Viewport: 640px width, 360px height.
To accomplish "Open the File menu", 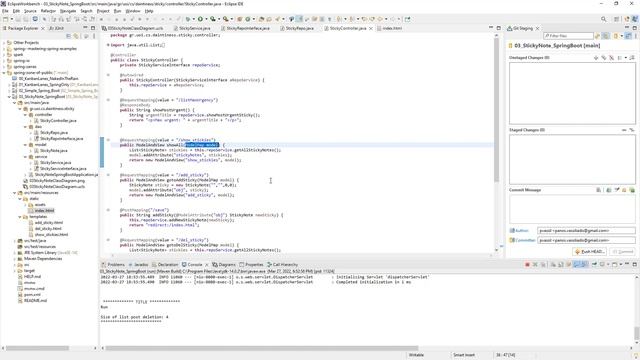I will pos(5,11).
